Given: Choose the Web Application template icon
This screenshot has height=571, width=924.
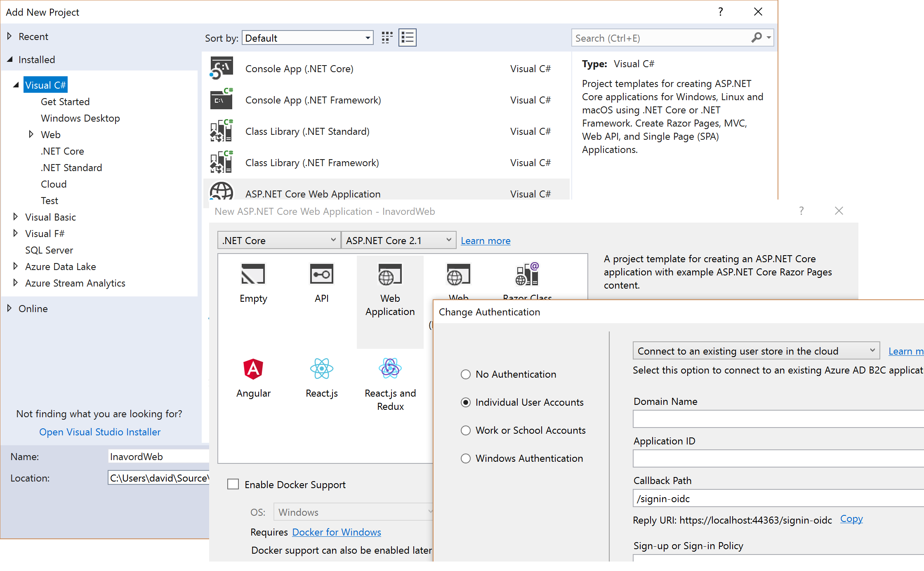Looking at the screenshot, I should 390,274.
